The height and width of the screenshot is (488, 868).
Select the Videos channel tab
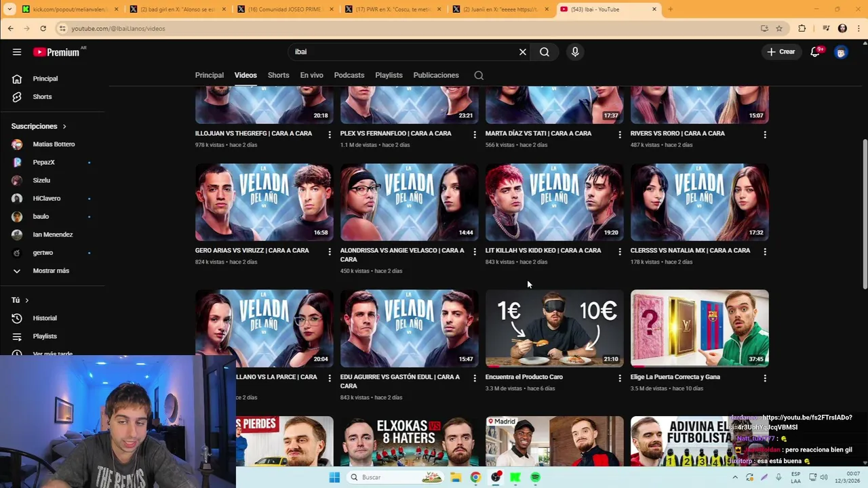point(245,75)
